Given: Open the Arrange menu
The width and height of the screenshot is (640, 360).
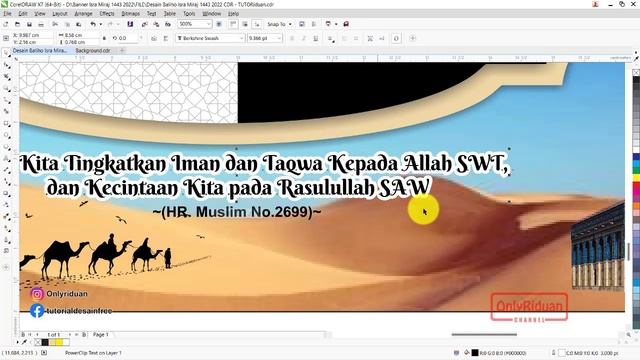Looking at the screenshot, I should [83, 13].
